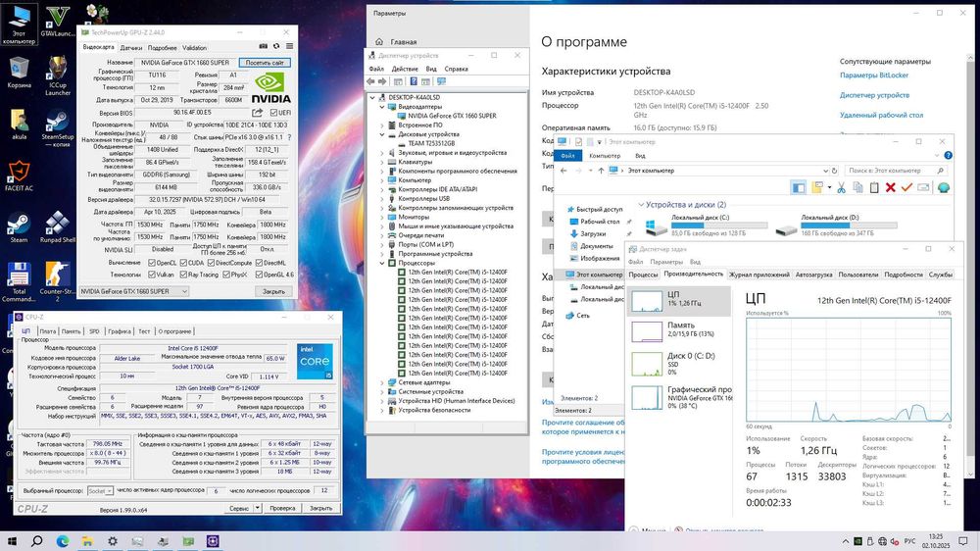
Task: Click the Посетить сайт button
Action: coord(265,63)
